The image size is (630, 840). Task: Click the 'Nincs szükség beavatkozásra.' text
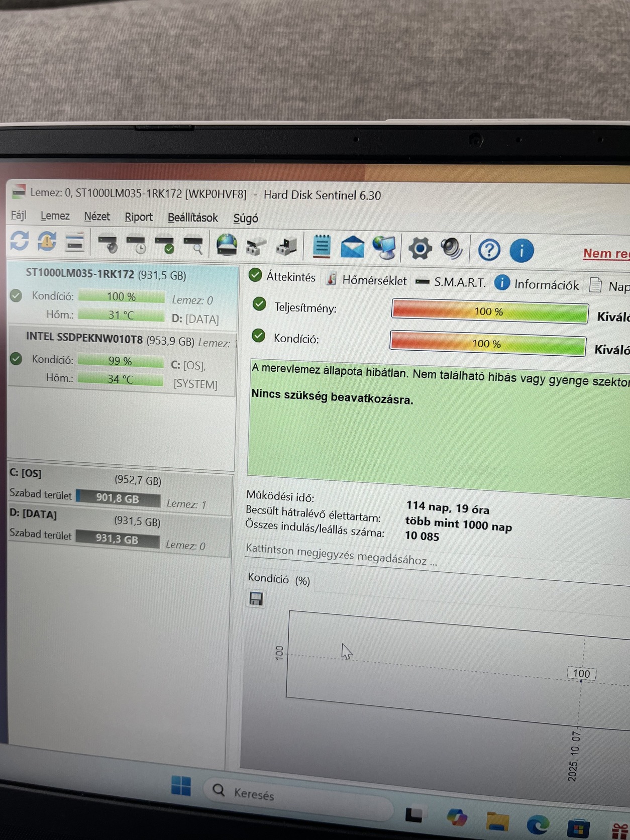coord(332,397)
